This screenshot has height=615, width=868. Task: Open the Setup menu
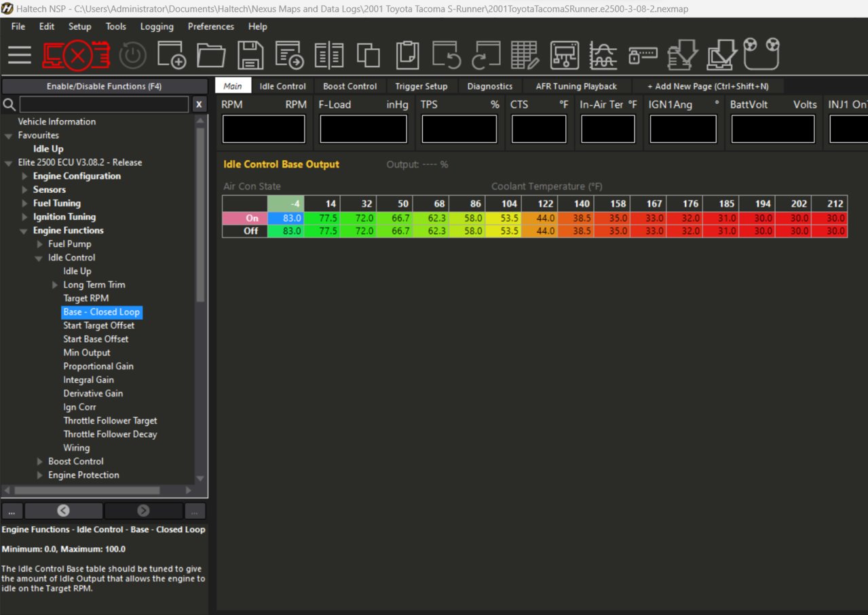coord(79,26)
